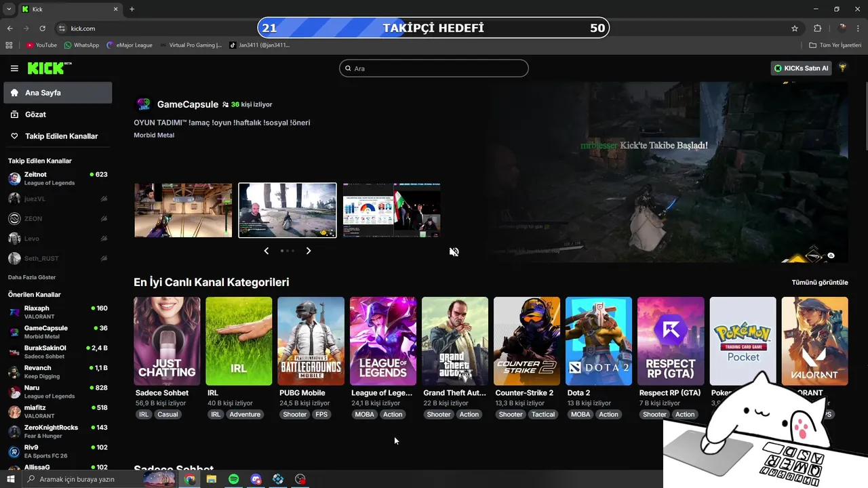Open Grand Theft Auto category card
868x488 pixels.
pos(455,341)
